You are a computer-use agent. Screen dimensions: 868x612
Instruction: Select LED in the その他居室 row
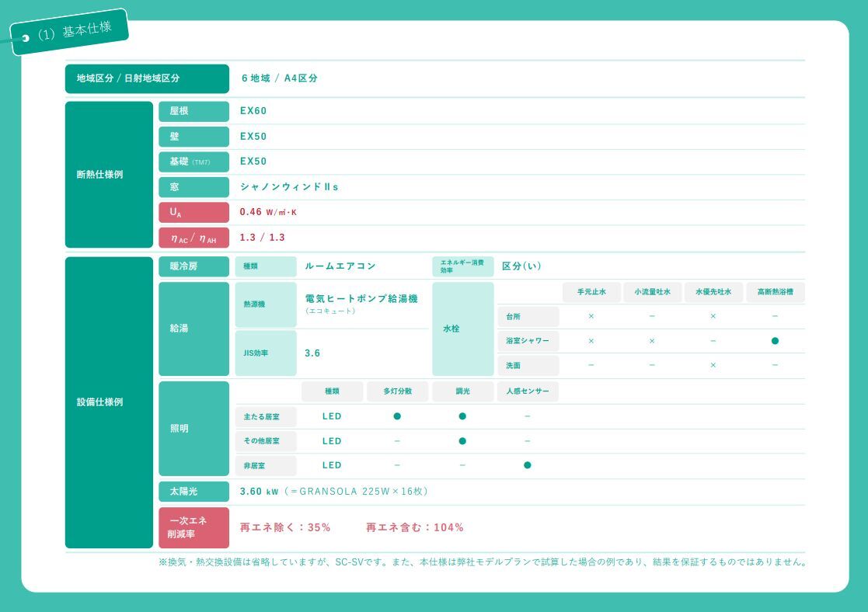332,441
